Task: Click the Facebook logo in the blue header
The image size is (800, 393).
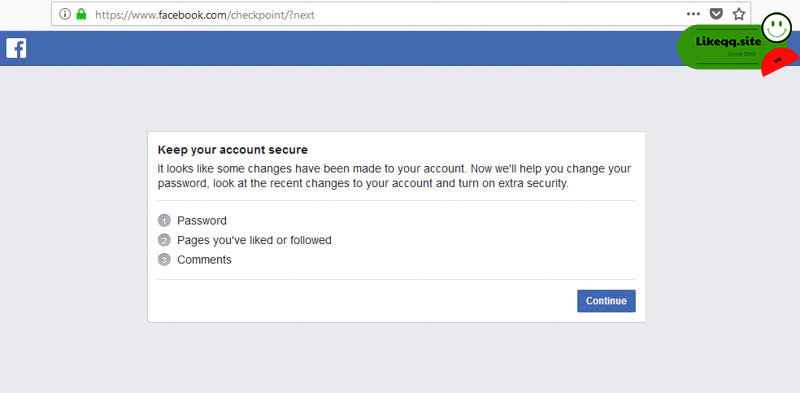Action: (x=16, y=48)
